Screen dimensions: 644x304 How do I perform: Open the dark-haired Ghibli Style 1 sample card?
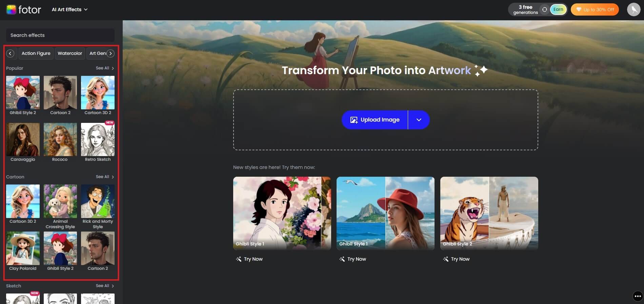click(x=282, y=213)
